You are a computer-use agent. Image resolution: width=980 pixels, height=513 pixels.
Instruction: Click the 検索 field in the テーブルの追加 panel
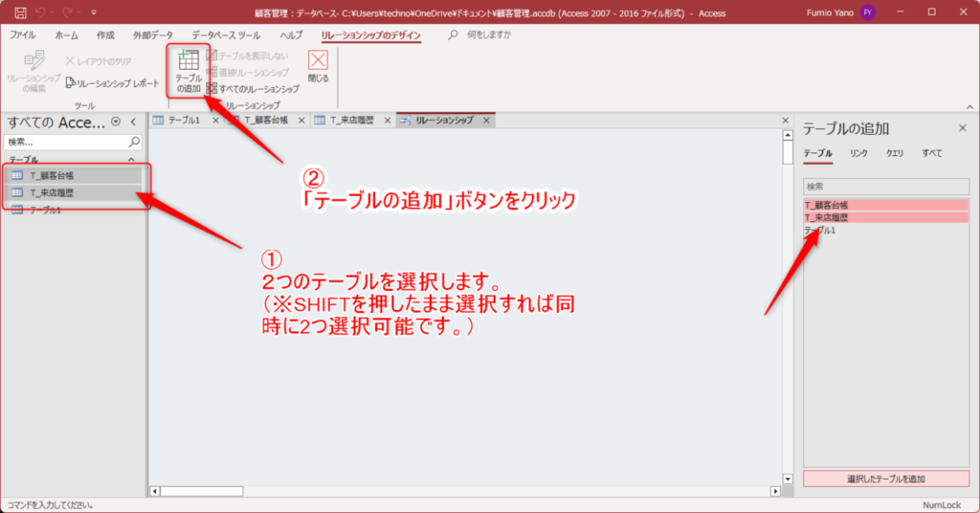885,187
